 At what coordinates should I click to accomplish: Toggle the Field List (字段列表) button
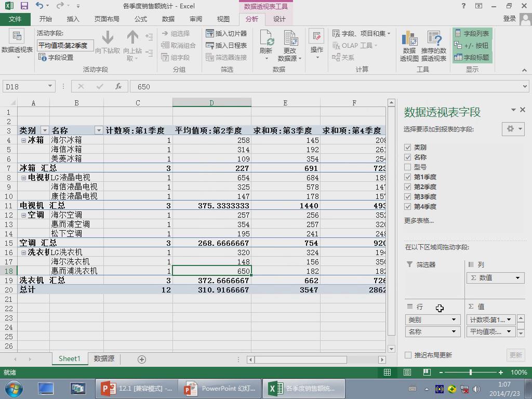point(472,33)
